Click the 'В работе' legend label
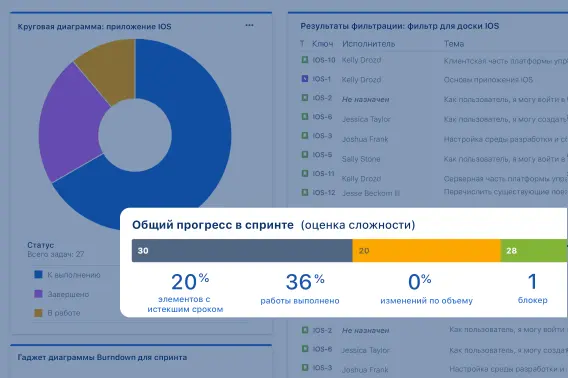Image resolution: width=568 pixels, height=378 pixels. 64,313
